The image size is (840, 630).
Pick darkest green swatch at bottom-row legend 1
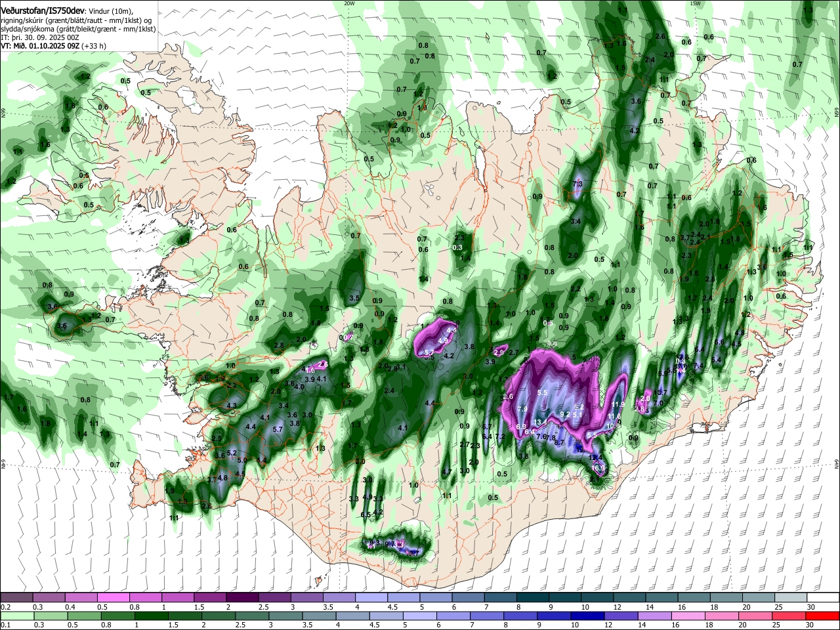(151, 616)
